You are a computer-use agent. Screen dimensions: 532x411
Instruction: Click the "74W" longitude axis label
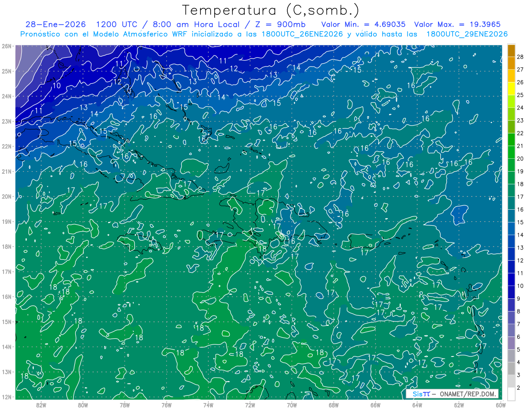(x=208, y=405)
